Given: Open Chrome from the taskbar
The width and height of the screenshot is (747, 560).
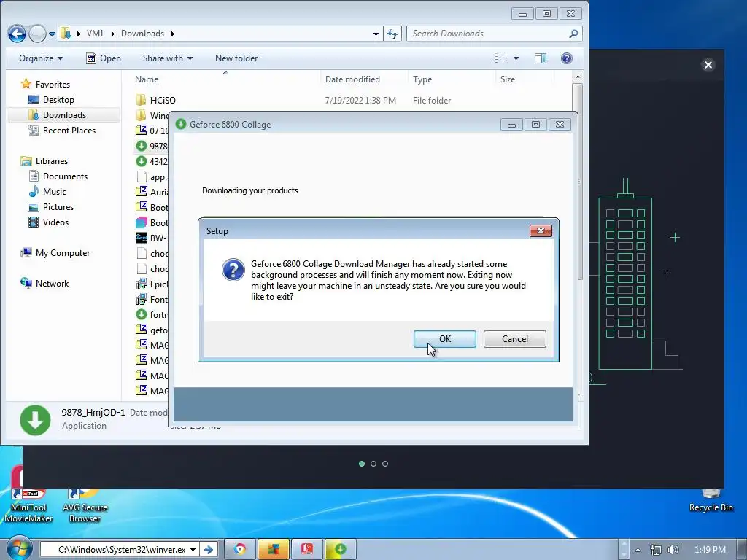Looking at the screenshot, I should (240, 550).
